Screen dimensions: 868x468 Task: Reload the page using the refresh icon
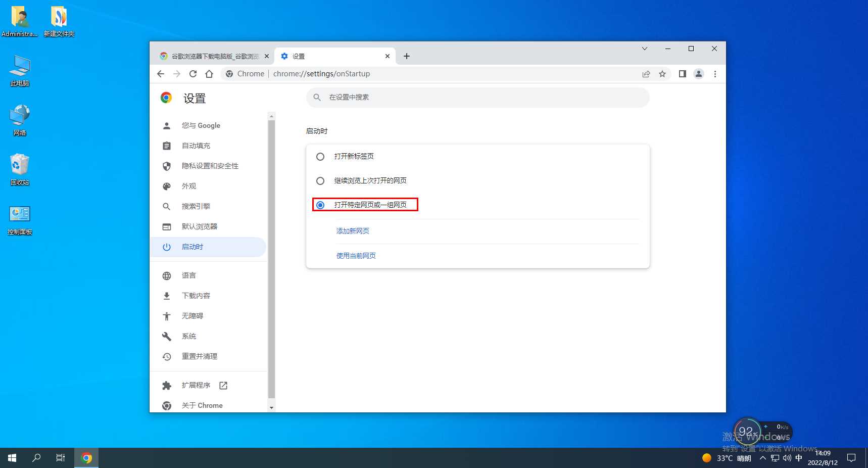[x=193, y=74]
